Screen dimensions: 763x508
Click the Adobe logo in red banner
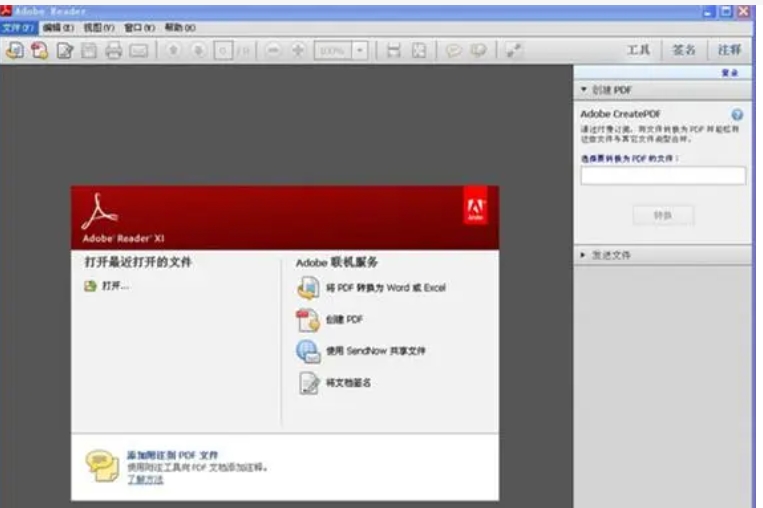click(x=475, y=206)
